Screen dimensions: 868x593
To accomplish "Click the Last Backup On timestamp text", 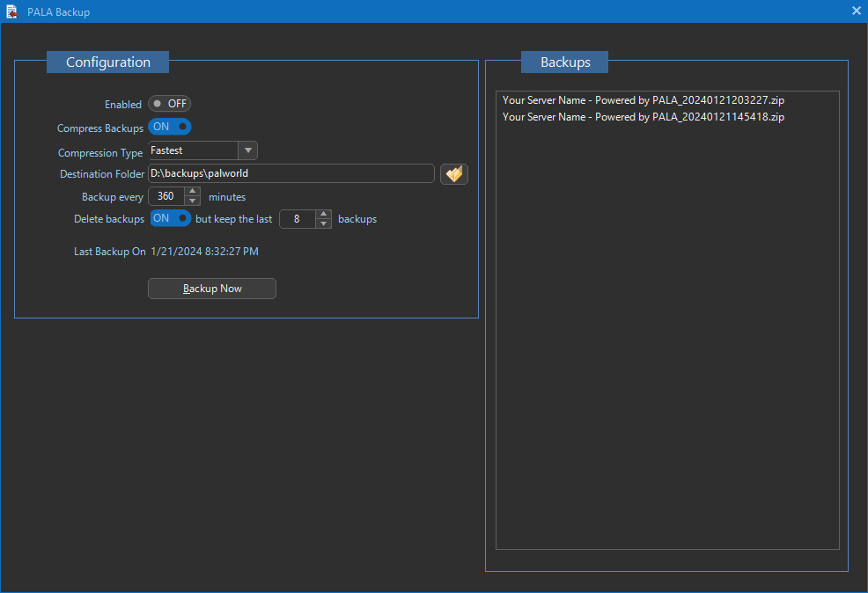I will (x=204, y=252).
